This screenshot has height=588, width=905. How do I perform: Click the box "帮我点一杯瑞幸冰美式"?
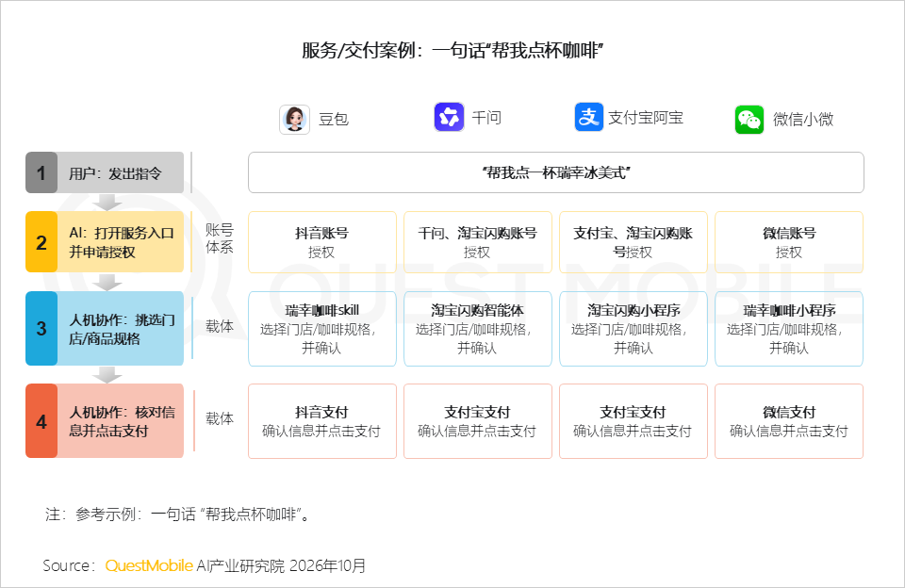[556, 172]
